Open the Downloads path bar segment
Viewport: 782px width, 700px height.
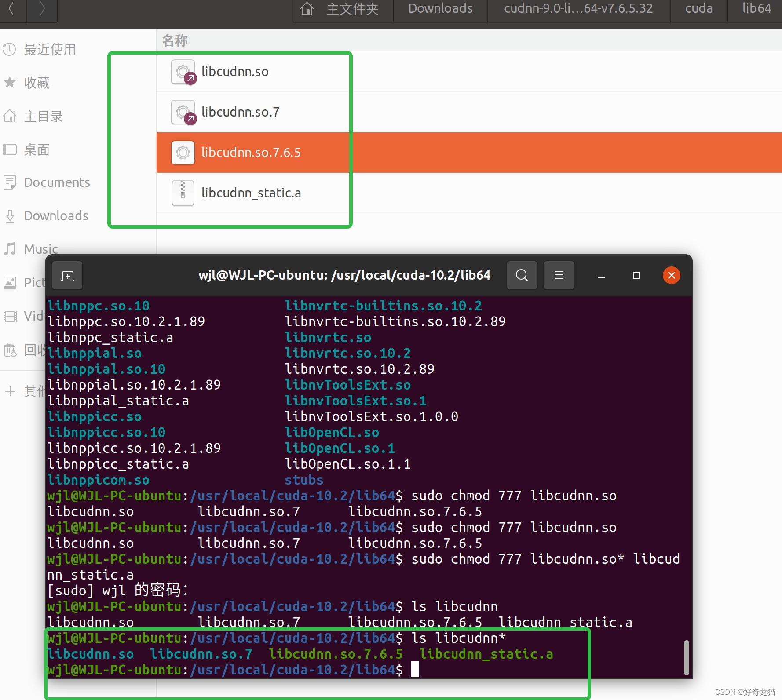tap(440, 9)
